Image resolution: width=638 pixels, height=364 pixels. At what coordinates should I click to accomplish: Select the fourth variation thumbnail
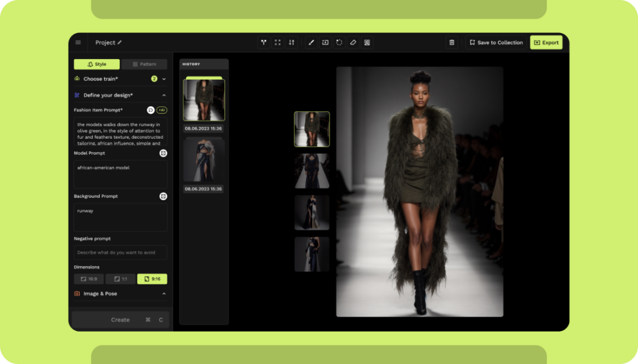(x=312, y=254)
